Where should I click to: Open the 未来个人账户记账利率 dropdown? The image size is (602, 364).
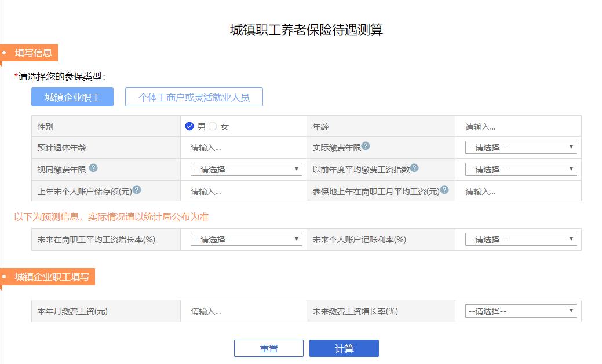tap(519, 238)
